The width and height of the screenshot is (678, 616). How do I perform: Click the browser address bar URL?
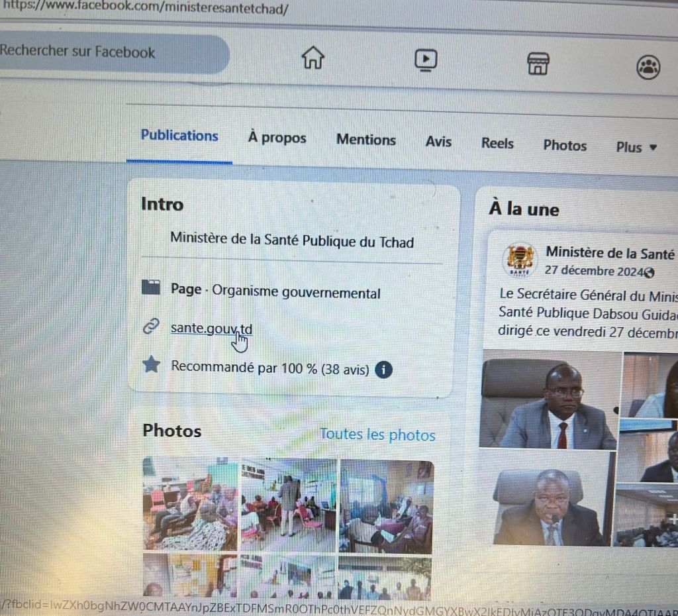click(146, 9)
